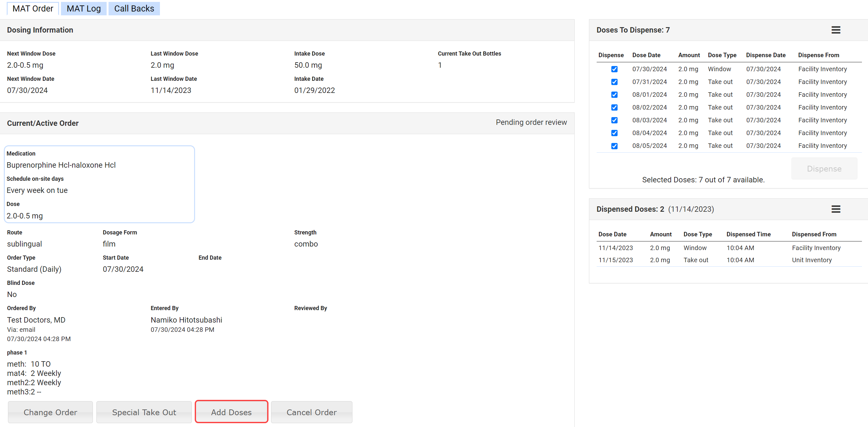The width and height of the screenshot is (868, 427).
Task: Click the Dispense button
Action: click(824, 169)
